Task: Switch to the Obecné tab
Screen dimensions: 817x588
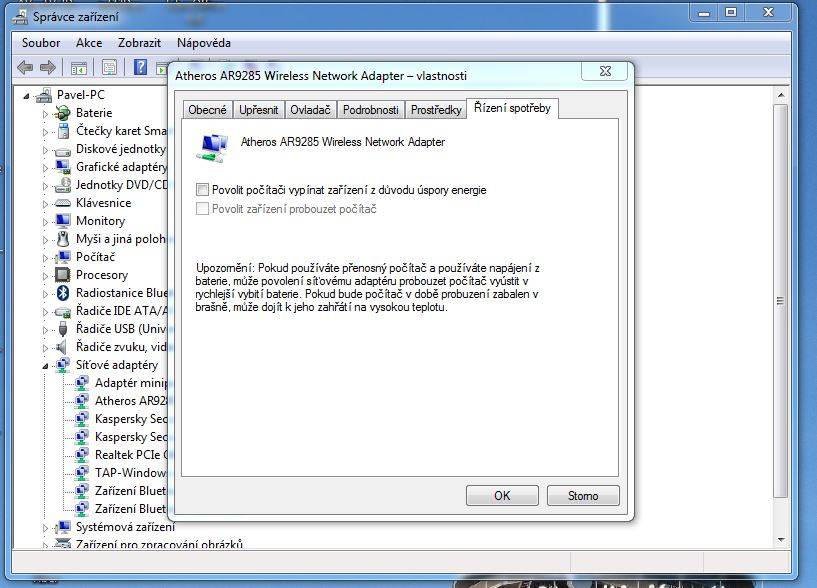Action: (207, 110)
